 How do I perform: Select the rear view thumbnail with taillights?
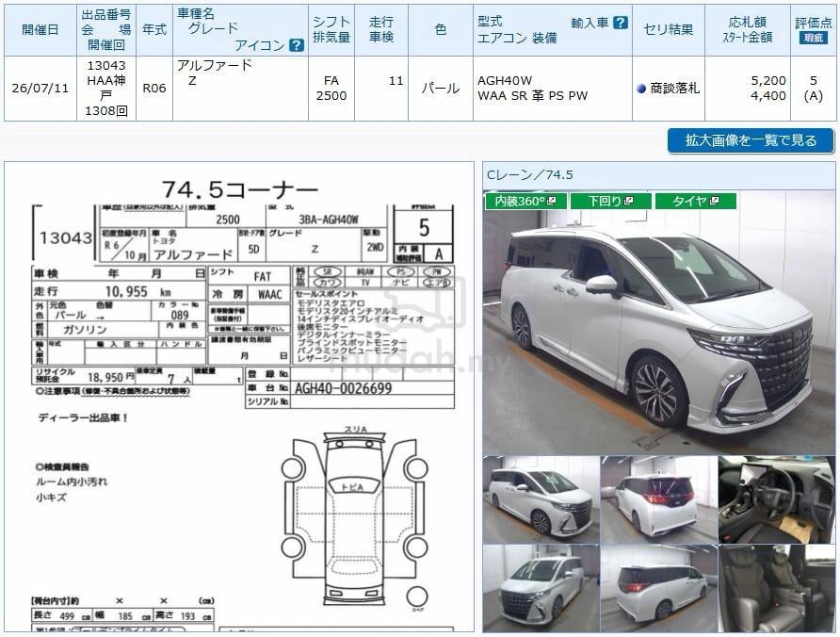[x=658, y=499]
